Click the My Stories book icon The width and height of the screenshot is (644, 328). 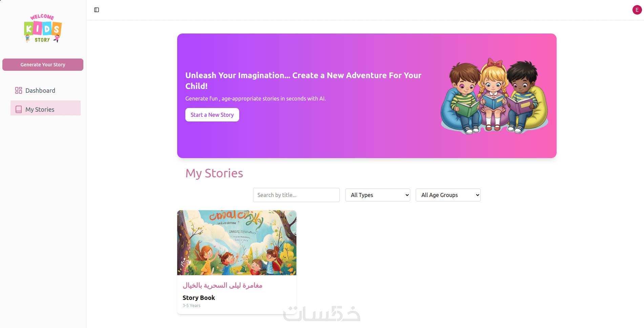pyautogui.click(x=19, y=109)
